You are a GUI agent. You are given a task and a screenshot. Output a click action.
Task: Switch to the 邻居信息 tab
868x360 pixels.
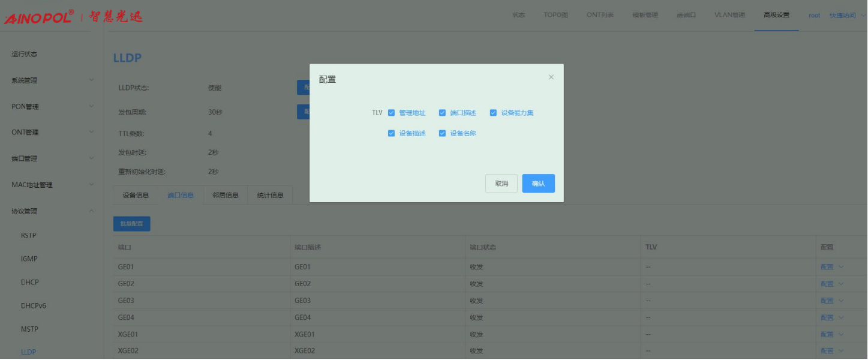click(225, 195)
